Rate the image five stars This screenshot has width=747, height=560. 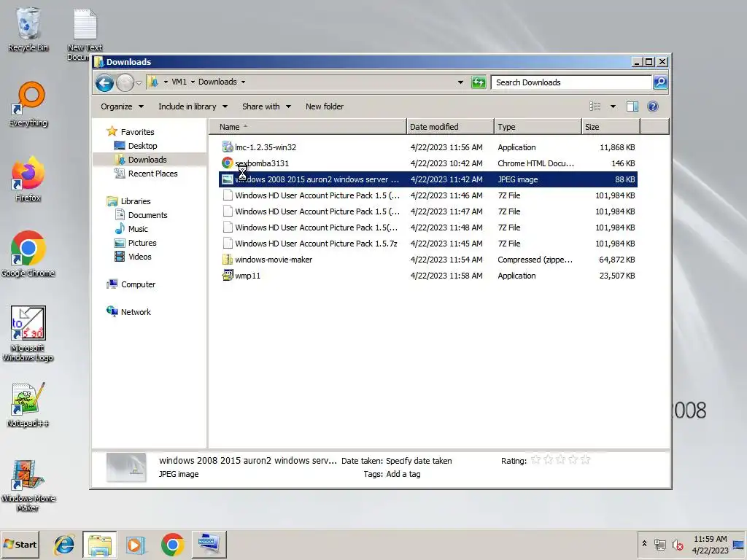click(586, 460)
